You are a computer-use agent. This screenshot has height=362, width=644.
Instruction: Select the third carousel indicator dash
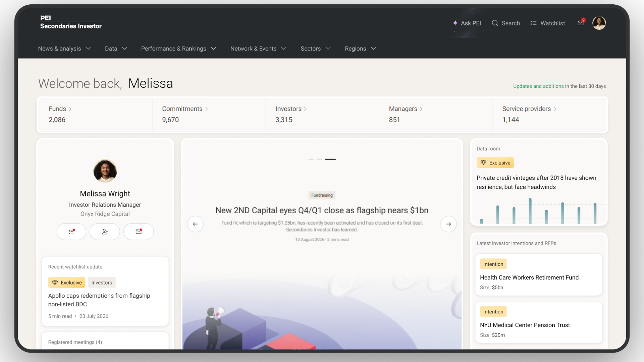click(330, 159)
